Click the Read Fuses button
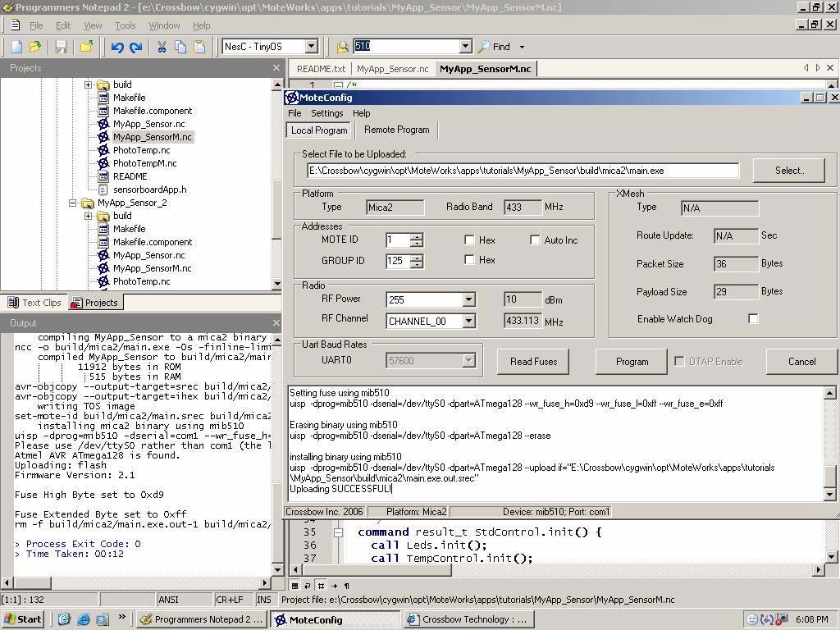This screenshot has width=840, height=630. pos(533,362)
